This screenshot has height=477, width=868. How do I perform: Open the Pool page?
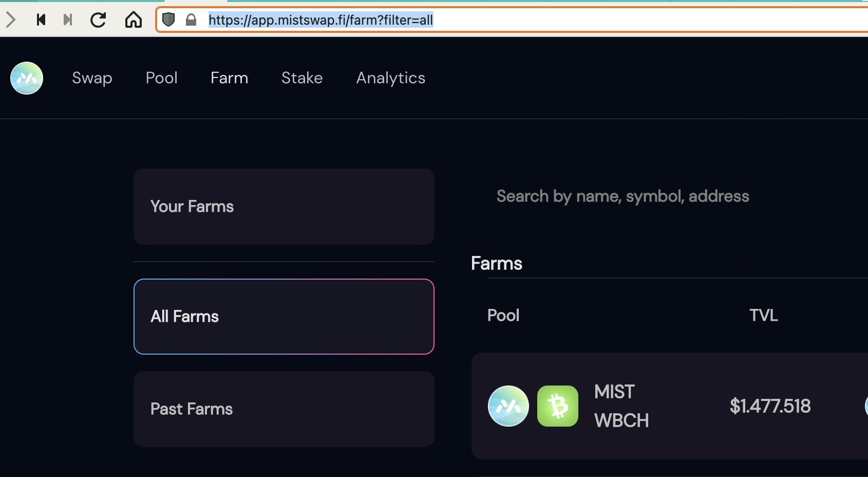pos(162,78)
